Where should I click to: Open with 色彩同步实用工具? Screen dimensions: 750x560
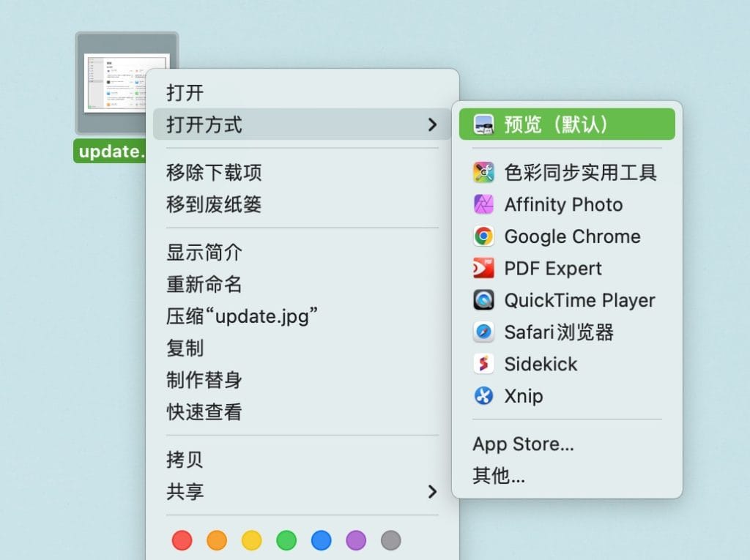[581, 173]
